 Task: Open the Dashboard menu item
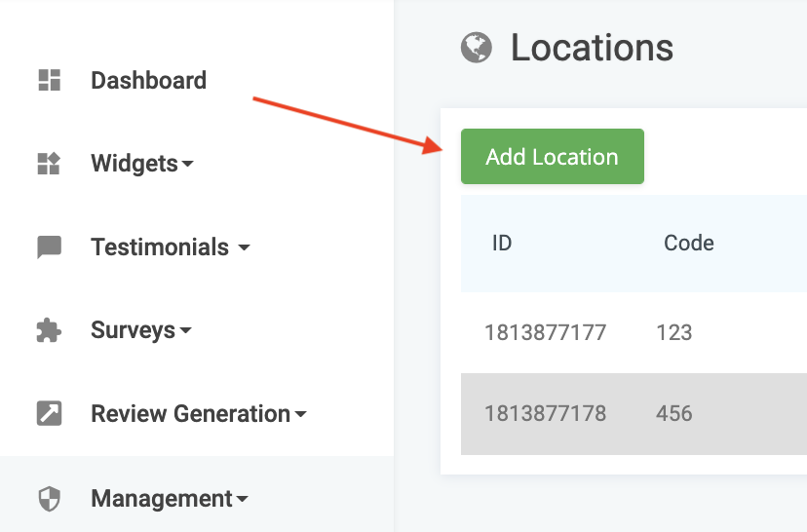pos(149,80)
